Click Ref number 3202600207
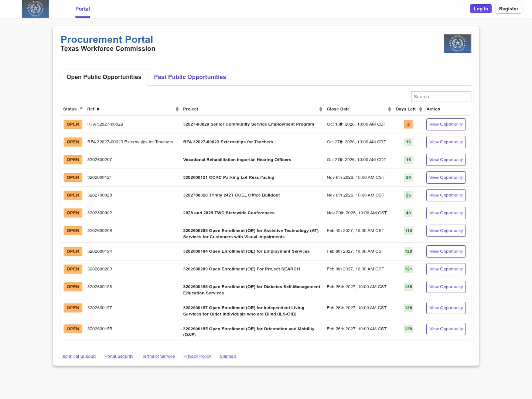 pos(99,160)
